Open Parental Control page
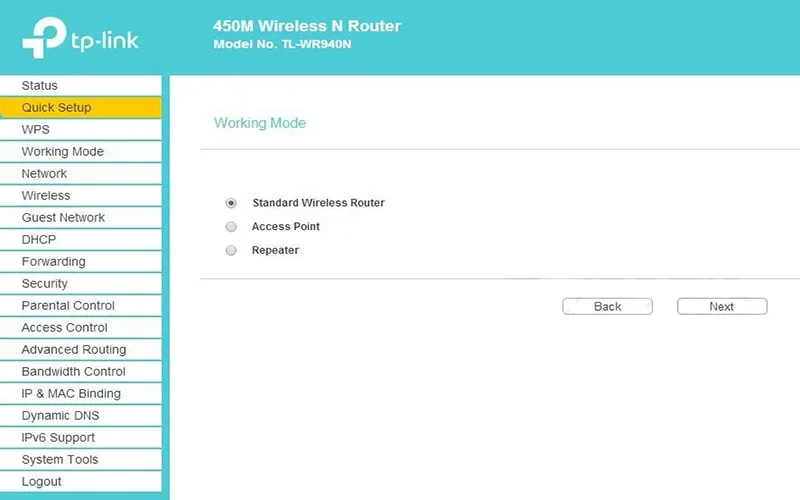Viewport: 800px width, 500px height. [x=81, y=305]
